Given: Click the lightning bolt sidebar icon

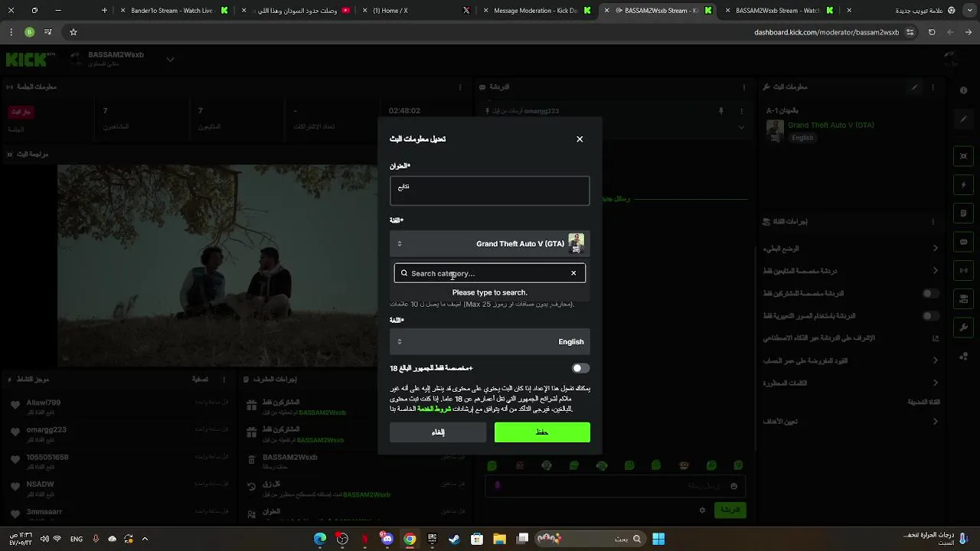Looking at the screenshot, I should 964,184.
